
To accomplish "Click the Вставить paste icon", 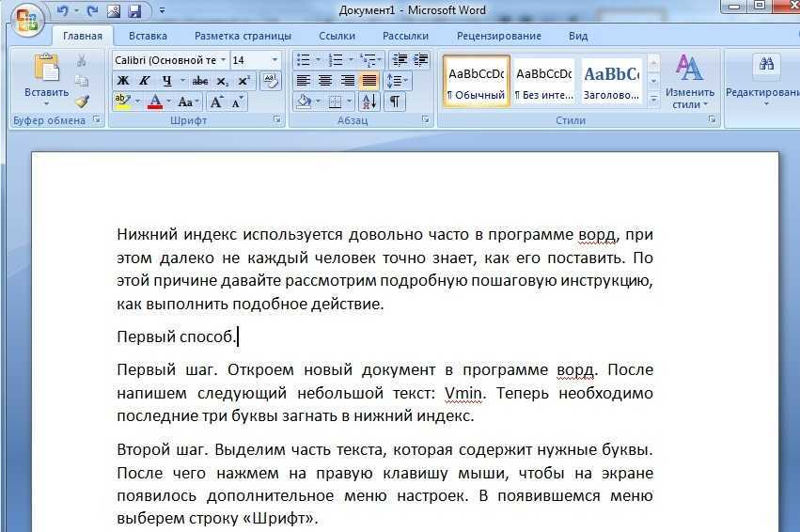I will (46, 68).
